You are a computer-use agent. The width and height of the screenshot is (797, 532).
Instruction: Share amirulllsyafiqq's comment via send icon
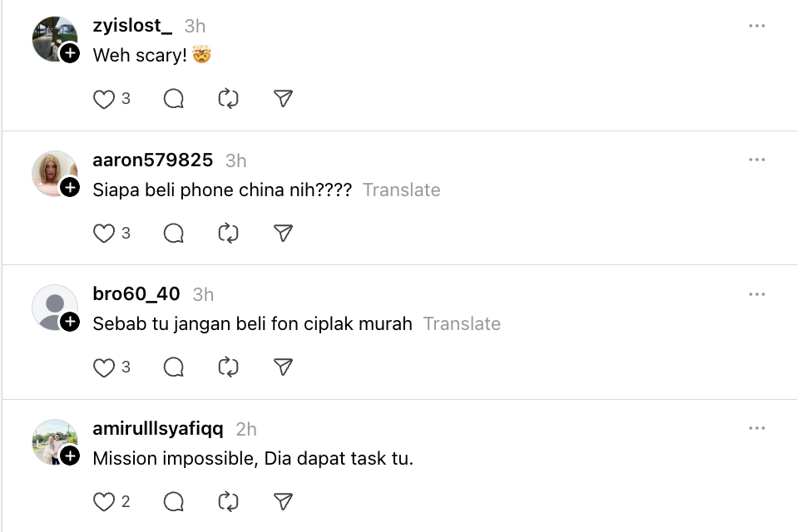pos(284,501)
